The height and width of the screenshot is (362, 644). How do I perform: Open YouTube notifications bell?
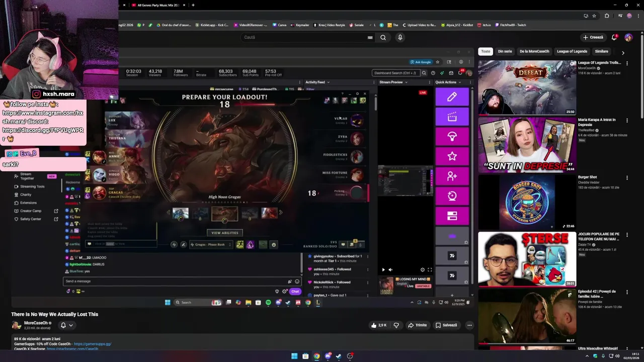tap(614, 37)
